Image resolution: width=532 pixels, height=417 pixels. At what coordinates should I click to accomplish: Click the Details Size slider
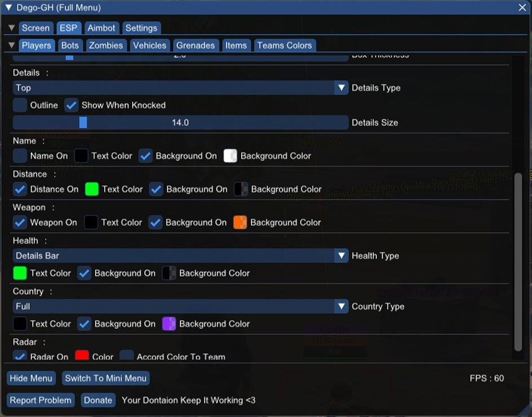(180, 123)
